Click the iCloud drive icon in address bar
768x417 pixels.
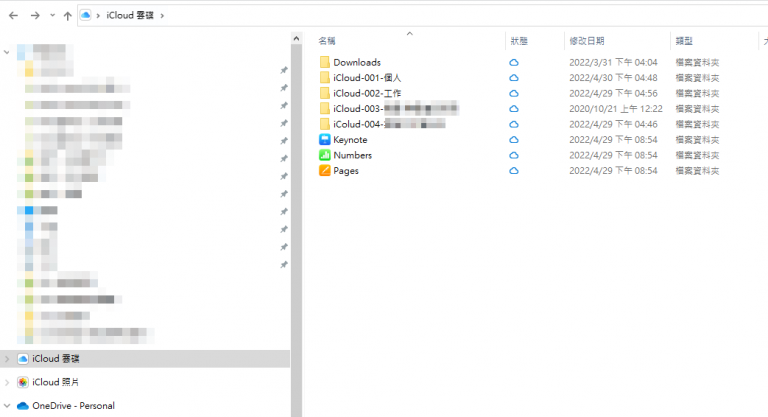tap(86, 15)
